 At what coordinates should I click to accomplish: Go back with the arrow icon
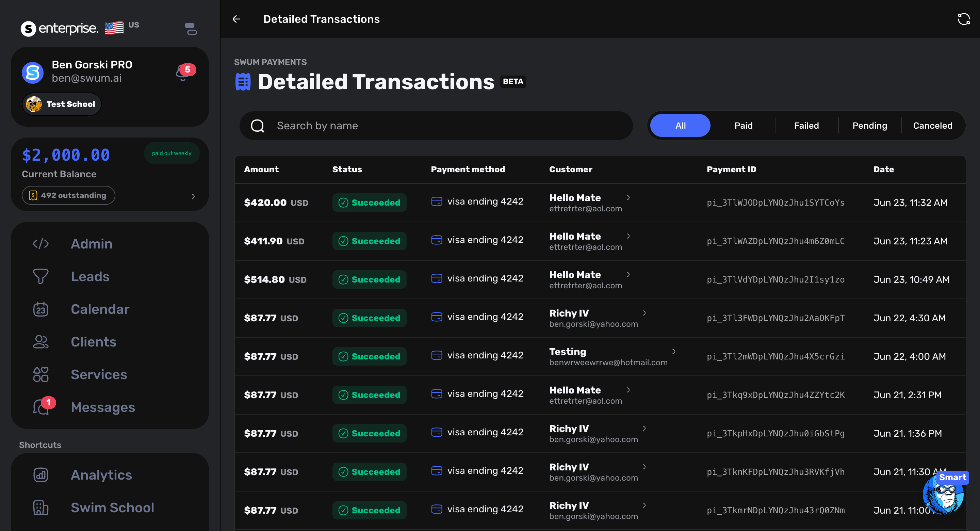tap(236, 19)
